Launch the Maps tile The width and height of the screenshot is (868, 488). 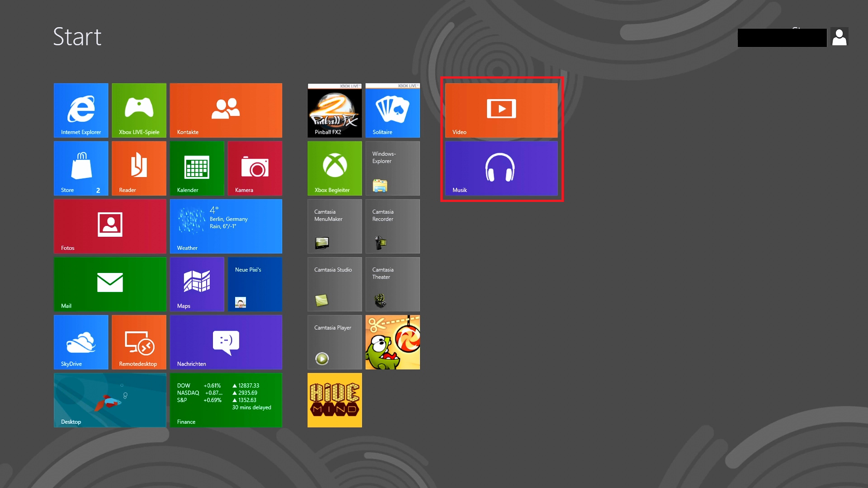197,284
